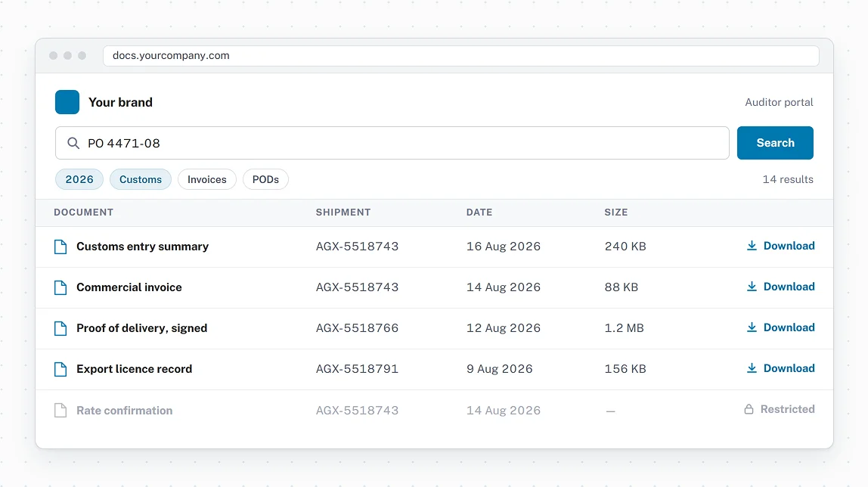This screenshot has width=868, height=487.
Task: Download the Export licence record
Action: tap(780, 368)
